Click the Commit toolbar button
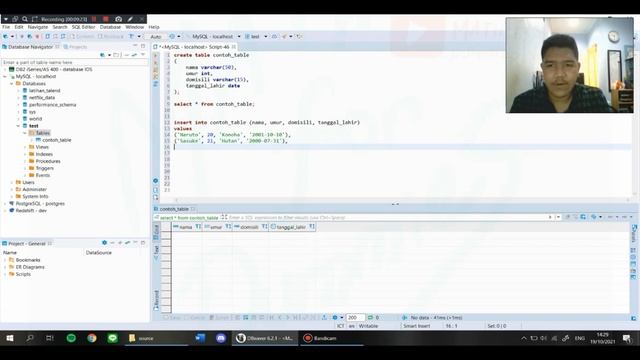Image resolution: width=640 pixels, height=360 pixels. tap(84, 36)
